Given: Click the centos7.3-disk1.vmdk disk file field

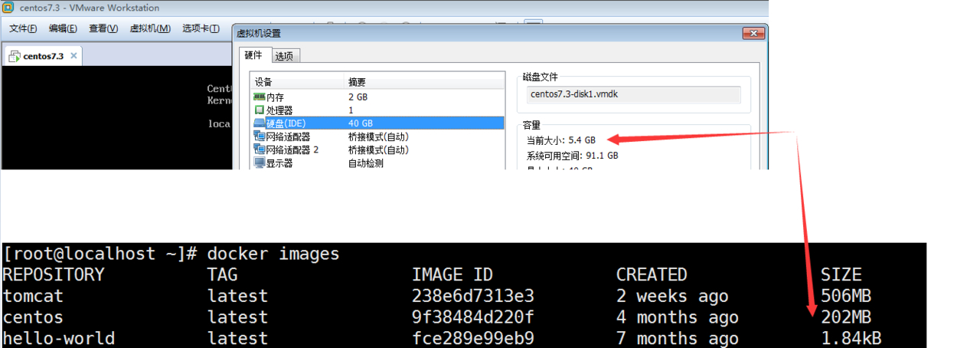Looking at the screenshot, I should click(x=633, y=95).
